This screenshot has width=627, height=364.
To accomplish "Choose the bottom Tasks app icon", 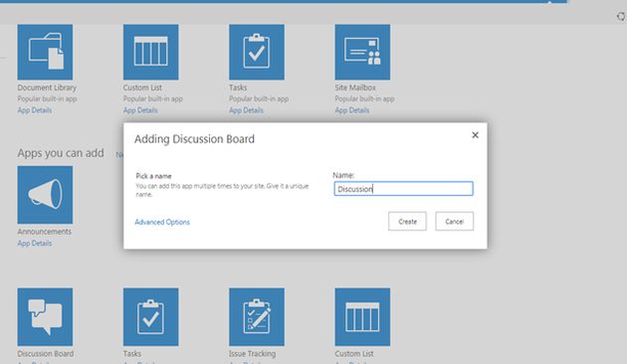I will (150, 317).
